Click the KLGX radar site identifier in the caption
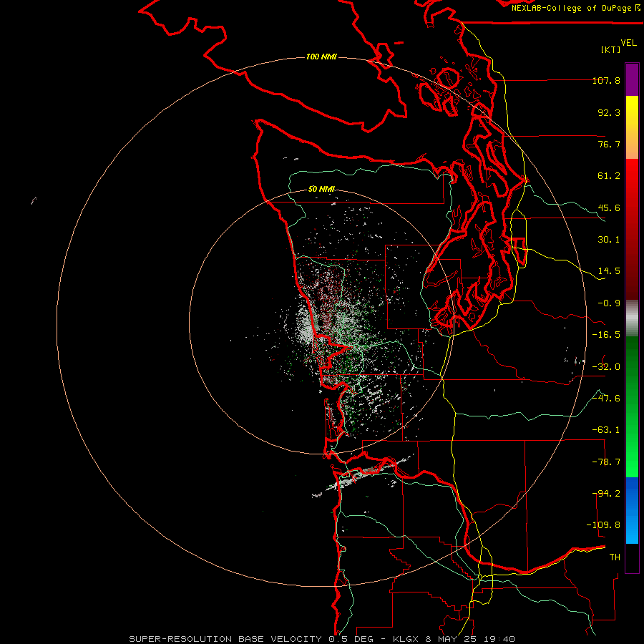The image size is (644, 644). tap(406, 639)
